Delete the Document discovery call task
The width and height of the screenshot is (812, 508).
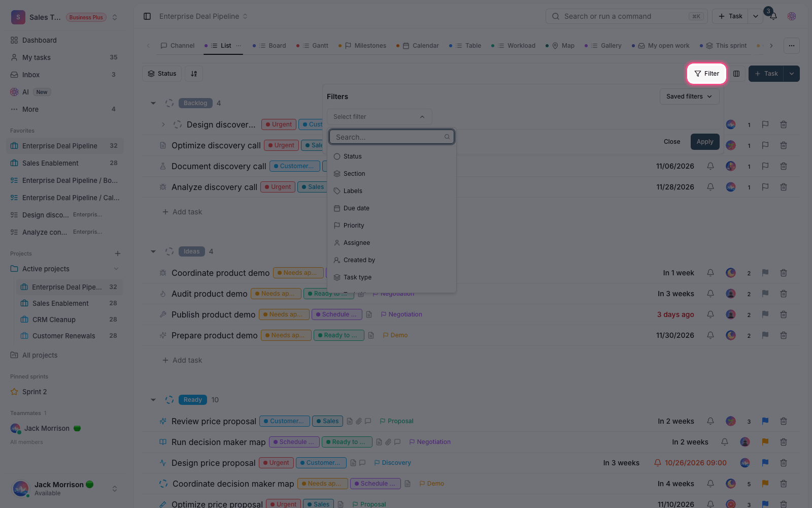click(784, 166)
